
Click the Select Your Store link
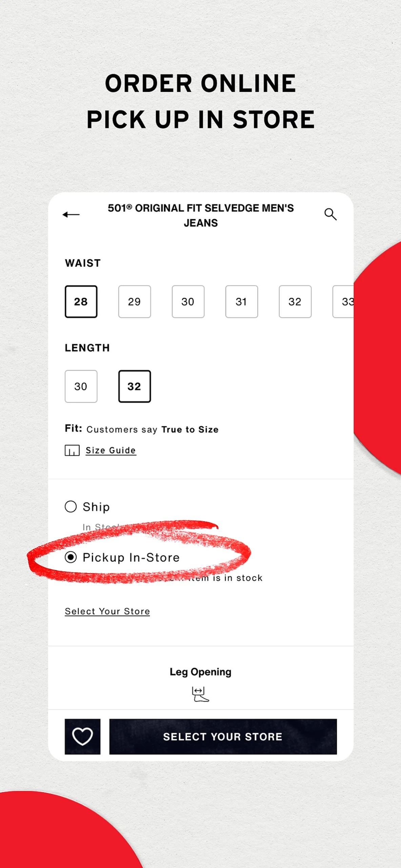coord(107,611)
